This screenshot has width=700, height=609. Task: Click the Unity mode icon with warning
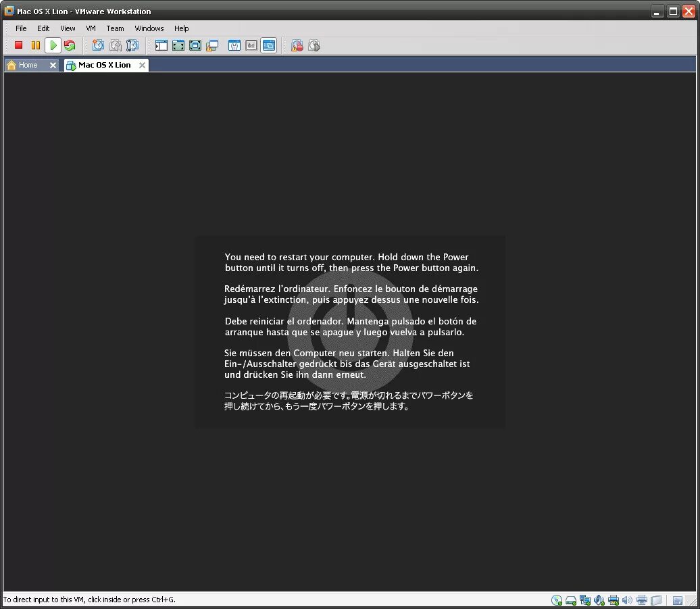[x=212, y=45]
